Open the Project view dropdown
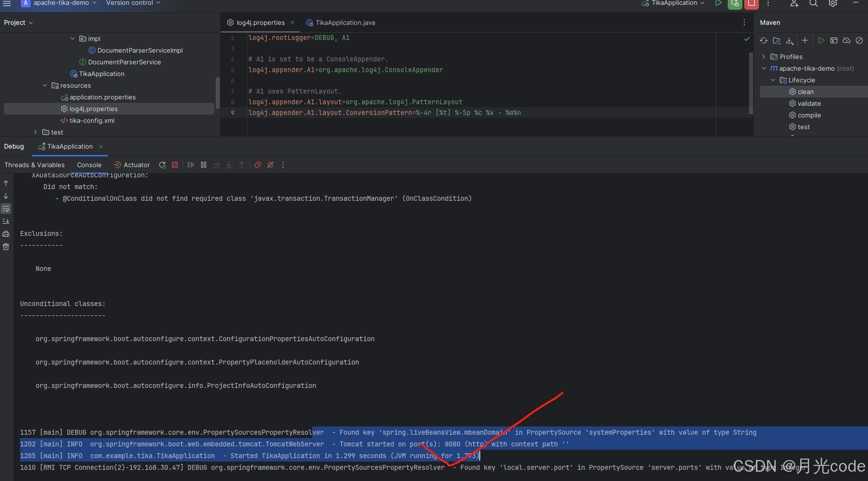This screenshot has width=868, height=481. (x=19, y=22)
